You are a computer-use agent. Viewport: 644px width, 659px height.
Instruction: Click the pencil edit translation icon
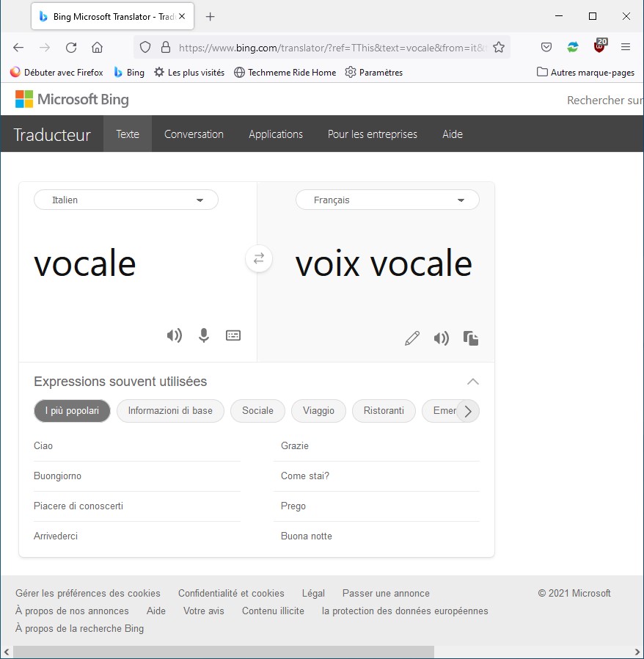(412, 338)
